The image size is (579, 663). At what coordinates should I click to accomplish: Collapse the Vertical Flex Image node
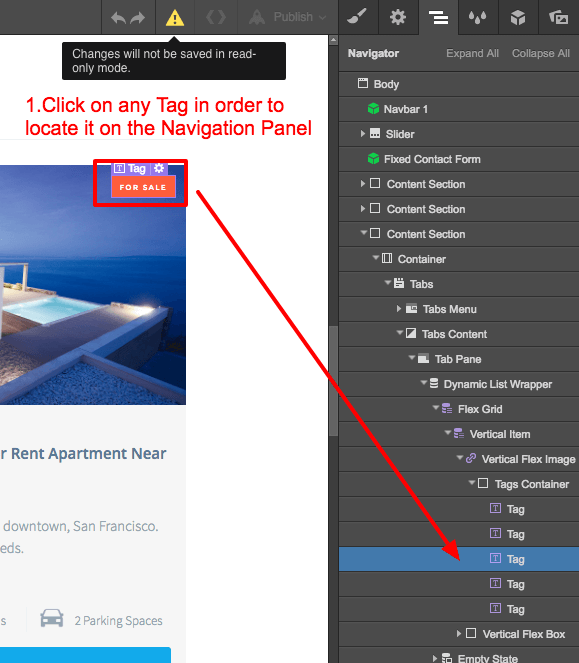[460, 458]
